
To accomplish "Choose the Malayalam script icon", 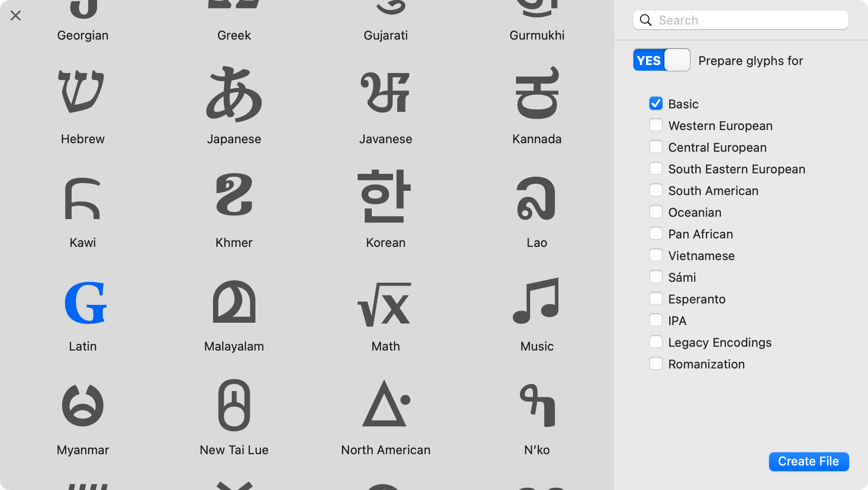I will click(234, 302).
